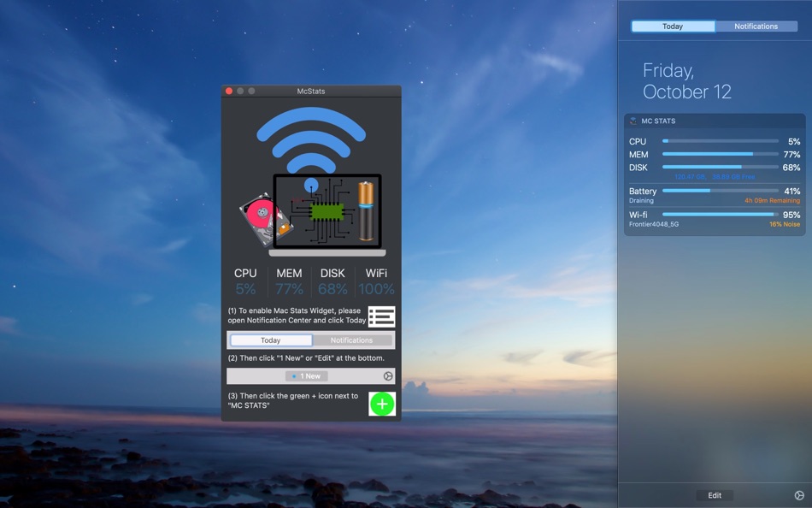Click the Wi-fi signal bar in widget

click(x=721, y=214)
